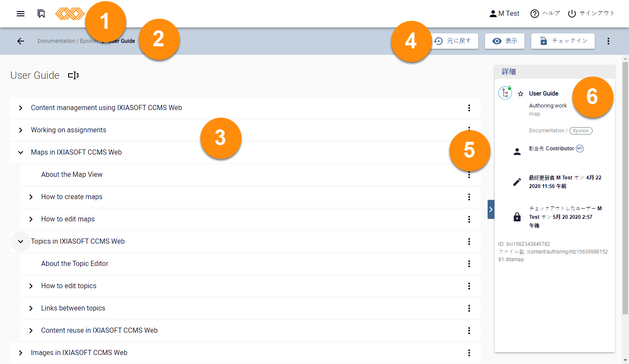Expand Content management using IXIASOFT CCMS Web
This screenshot has width=629, height=364.
(21, 108)
